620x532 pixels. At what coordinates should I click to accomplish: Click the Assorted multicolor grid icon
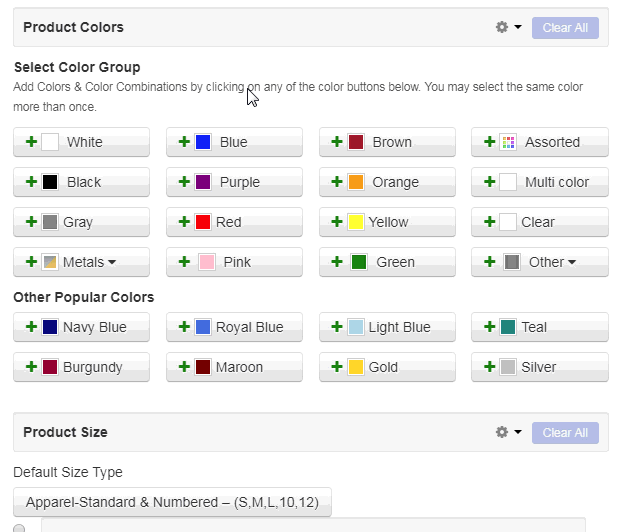(508, 142)
